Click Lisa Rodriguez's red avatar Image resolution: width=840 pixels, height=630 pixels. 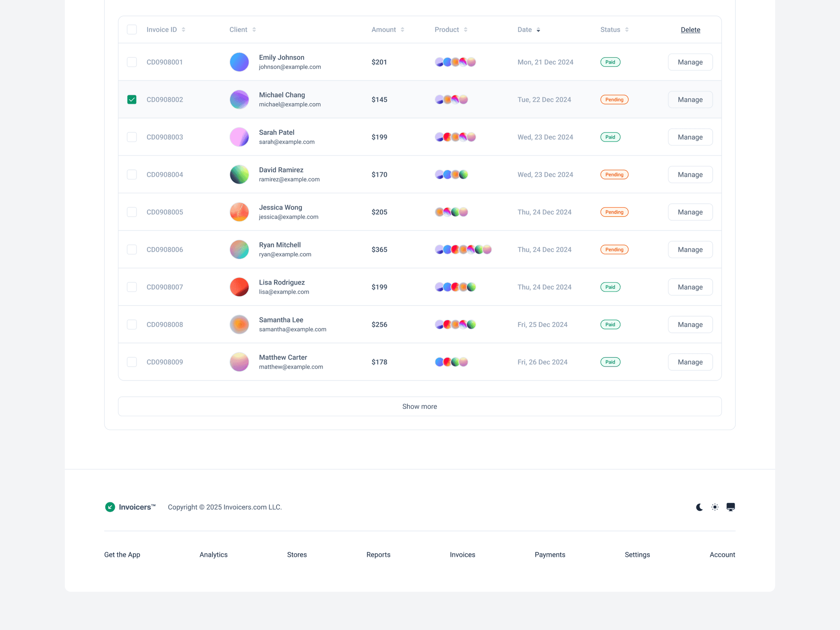pos(239,287)
